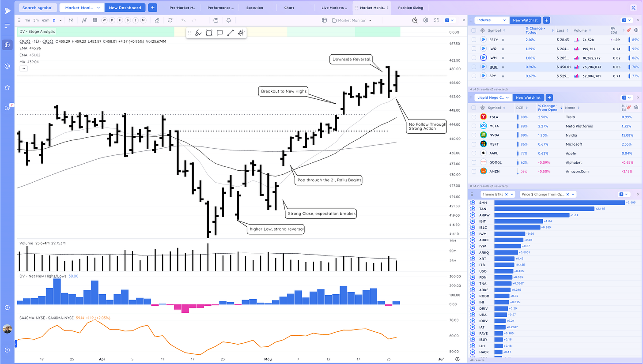The height and width of the screenshot is (364, 643).
Task: Open the Market Monitor dashboard dropdown
Action: click(82, 8)
